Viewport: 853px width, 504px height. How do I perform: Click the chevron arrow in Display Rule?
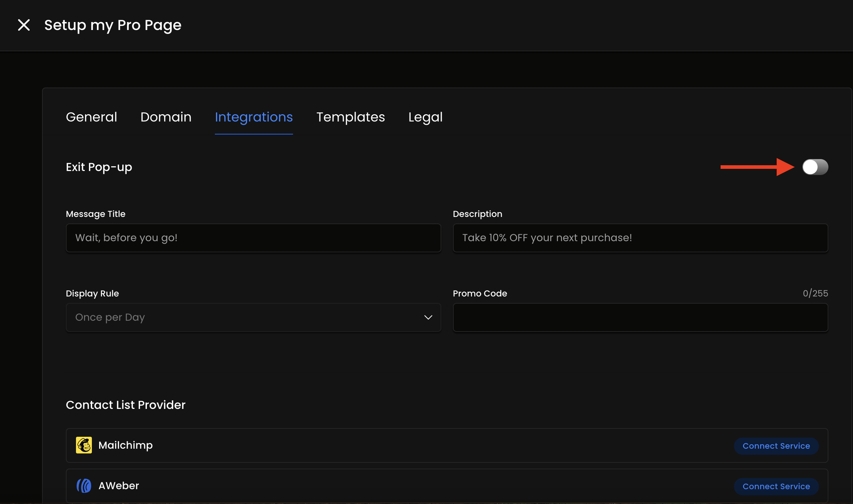click(x=428, y=317)
